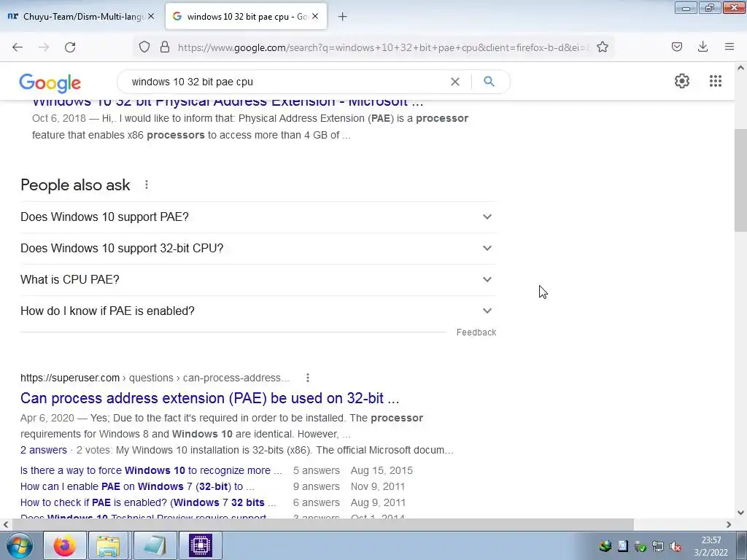Clear the Google search box text
The width and height of the screenshot is (747, 560).
(x=455, y=82)
